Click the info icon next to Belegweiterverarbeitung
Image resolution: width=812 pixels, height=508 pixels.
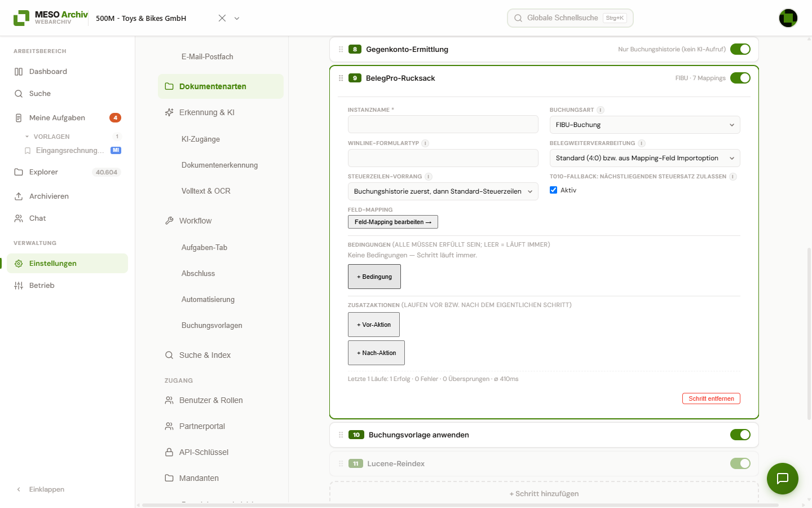point(642,143)
